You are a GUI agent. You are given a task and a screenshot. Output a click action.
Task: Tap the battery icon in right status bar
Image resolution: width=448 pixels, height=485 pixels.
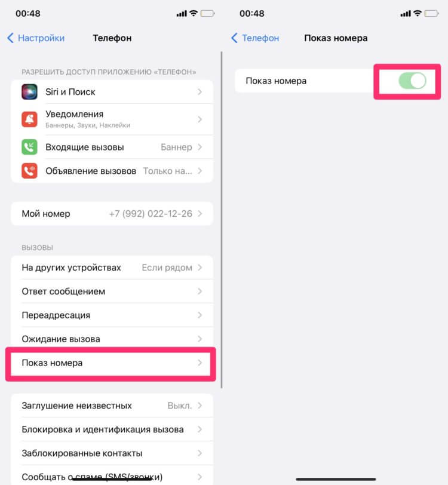(x=431, y=13)
